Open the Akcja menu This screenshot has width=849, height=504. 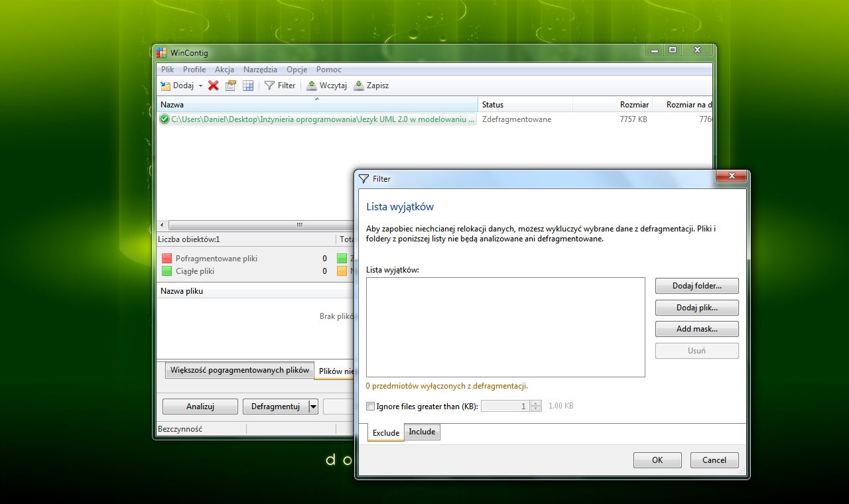[x=224, y=70]
